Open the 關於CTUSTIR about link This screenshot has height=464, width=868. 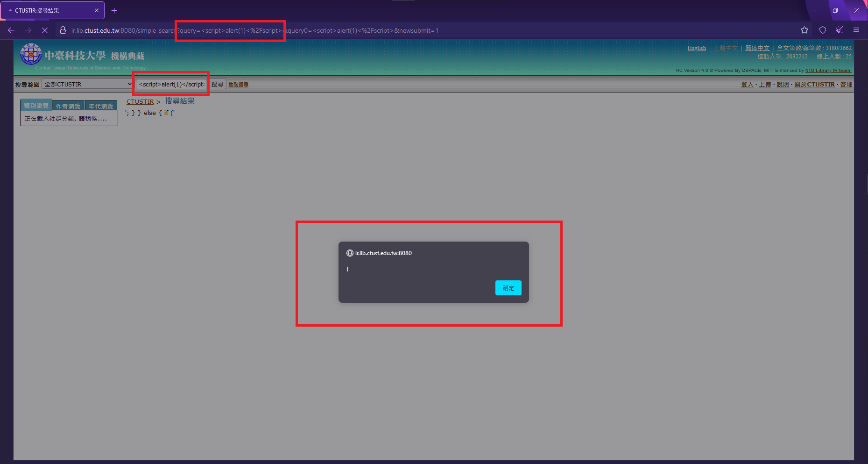click(x=814, y=85)
